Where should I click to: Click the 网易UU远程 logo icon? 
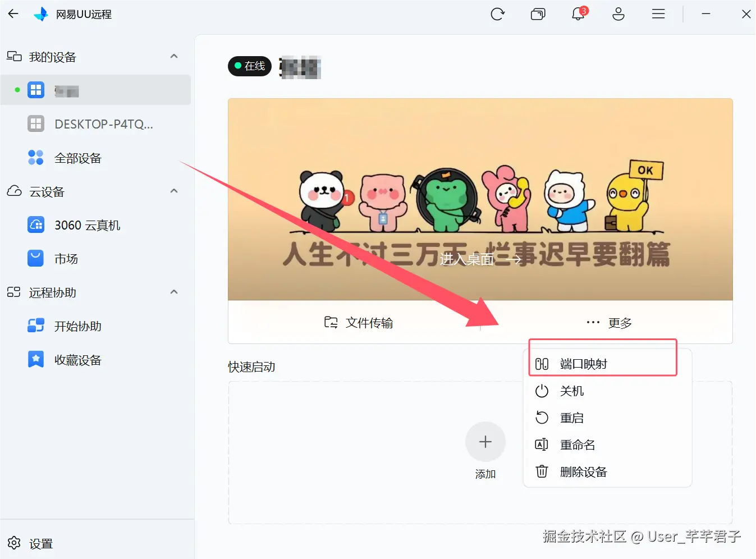click(x=41, y=14)
